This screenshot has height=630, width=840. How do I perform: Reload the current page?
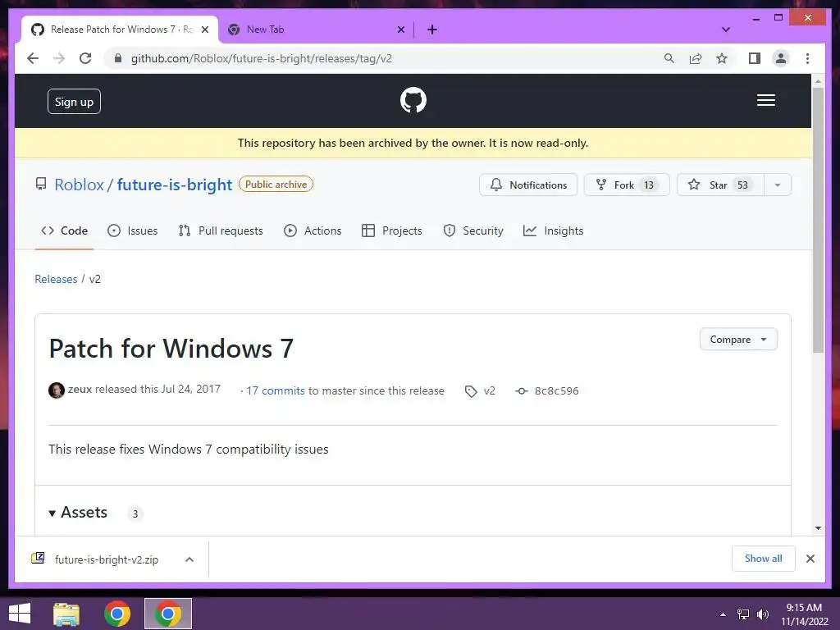pyautogui.click(x=85, y=58)
